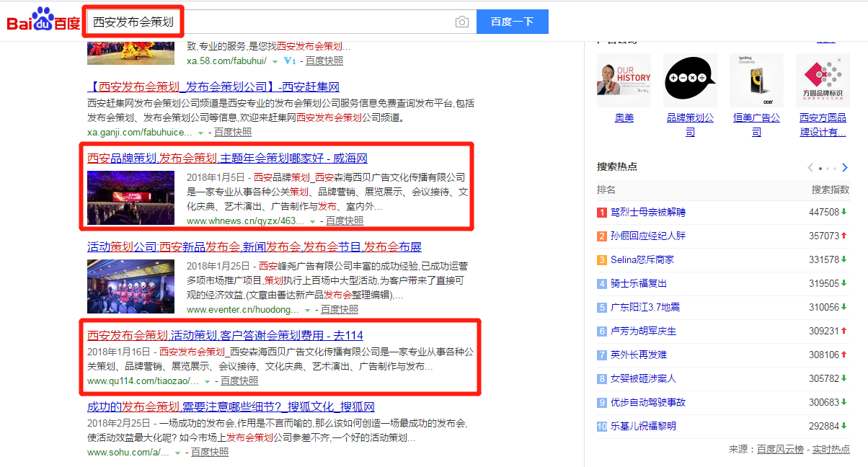Click the 搜索指数 column header
This screenshot has width=868, height=467.
(x=831, y=190)
